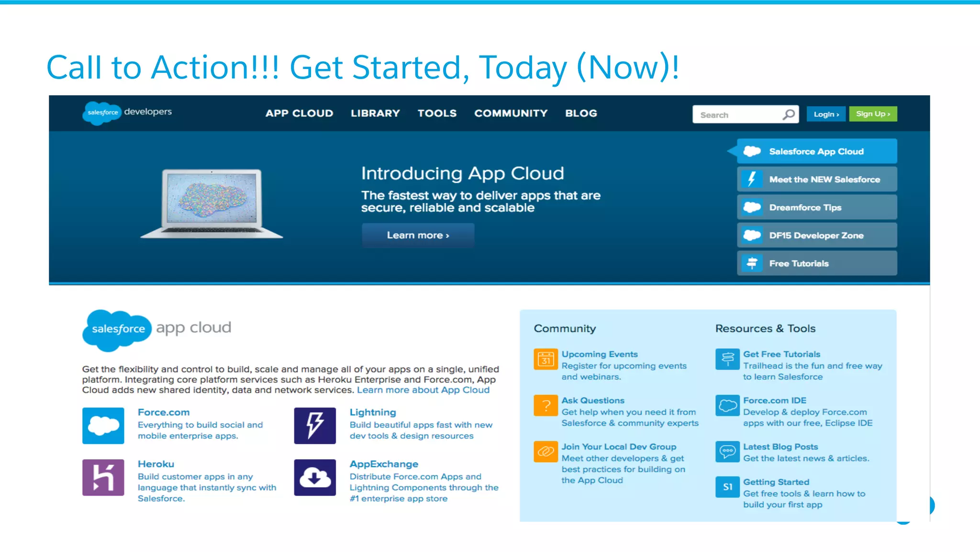
Task: Click the Getting Started S1 icon
Action: 727,487
